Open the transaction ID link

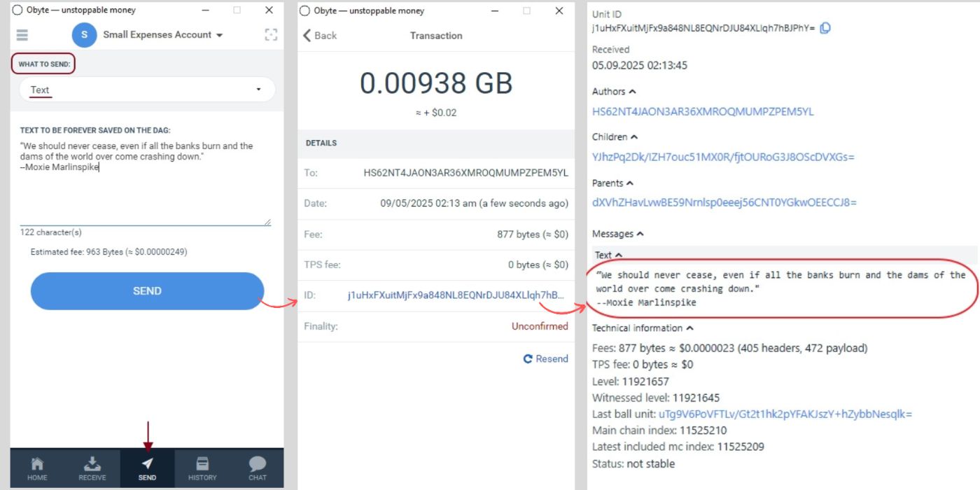(x=455, y=295)
